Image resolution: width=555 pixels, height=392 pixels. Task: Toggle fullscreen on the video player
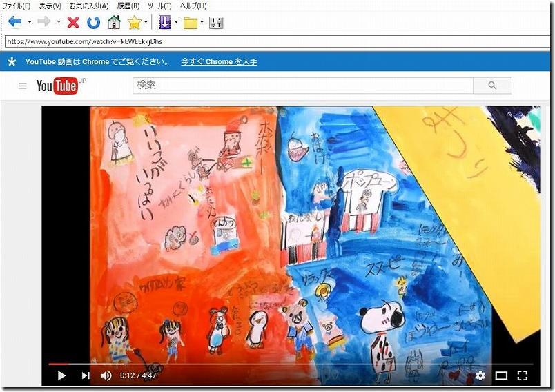point(523,375)
